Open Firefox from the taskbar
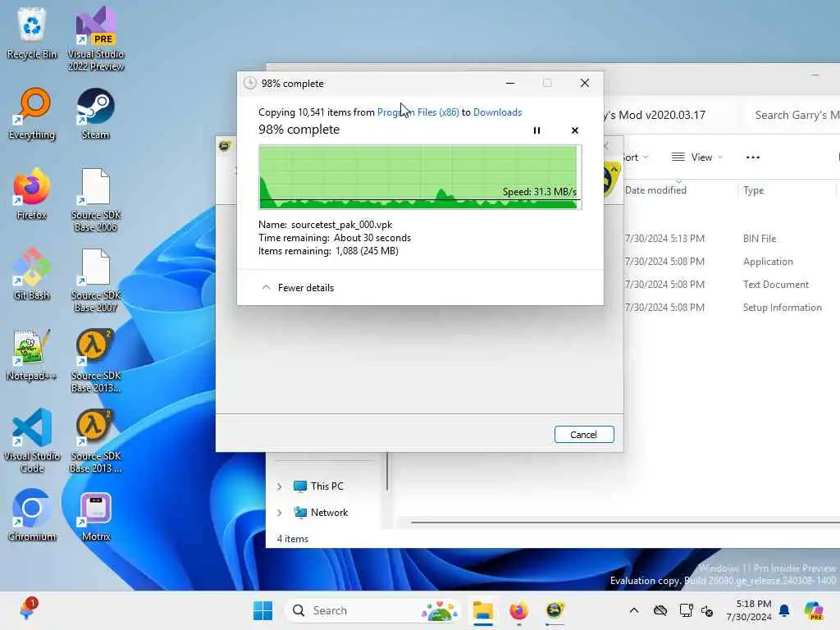The height and width of the screenshot is (630, 840). tap(518, 610)
